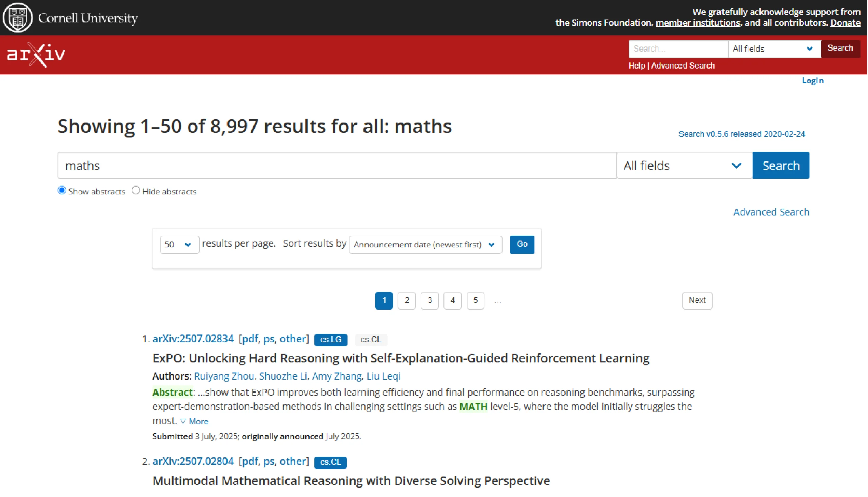Click cs.CL tag on second result
Screen dimensions: 868x497
pos(330,462)
